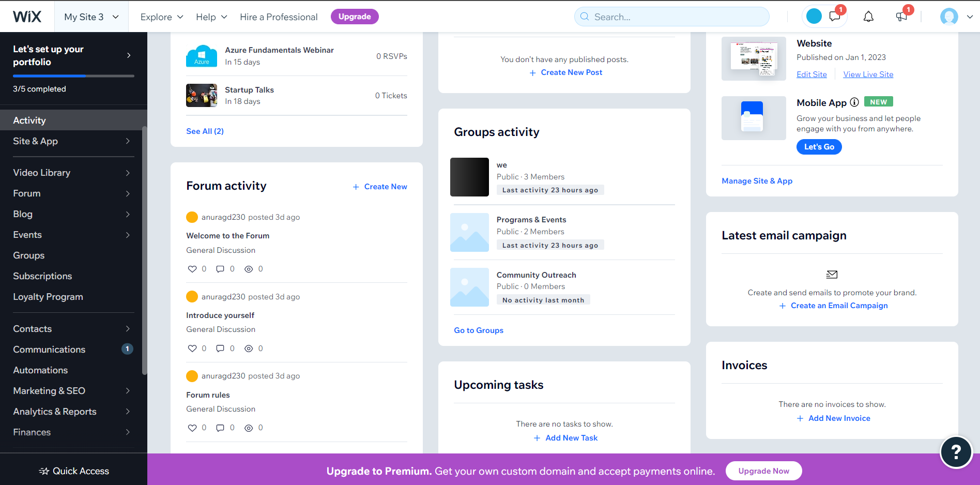Click Go to Groups link
Image resolution: width=980 pixels, height=485 pixels.
pos(479,330)
